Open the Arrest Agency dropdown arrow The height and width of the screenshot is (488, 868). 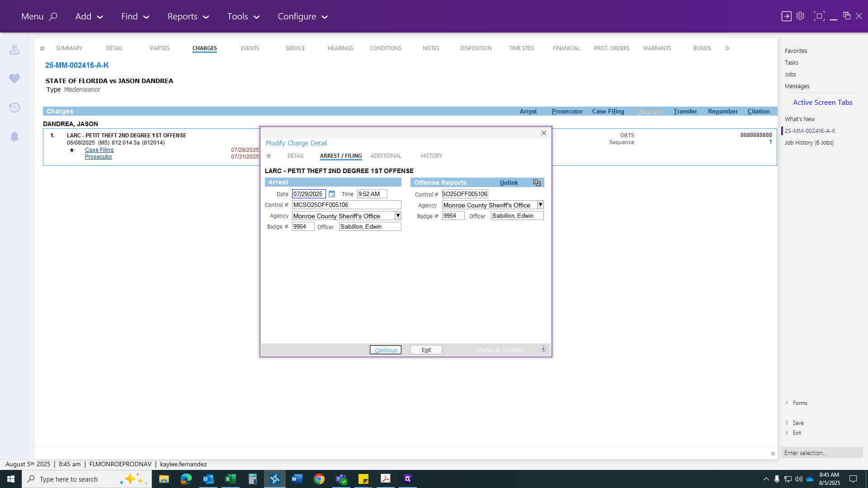398,216
